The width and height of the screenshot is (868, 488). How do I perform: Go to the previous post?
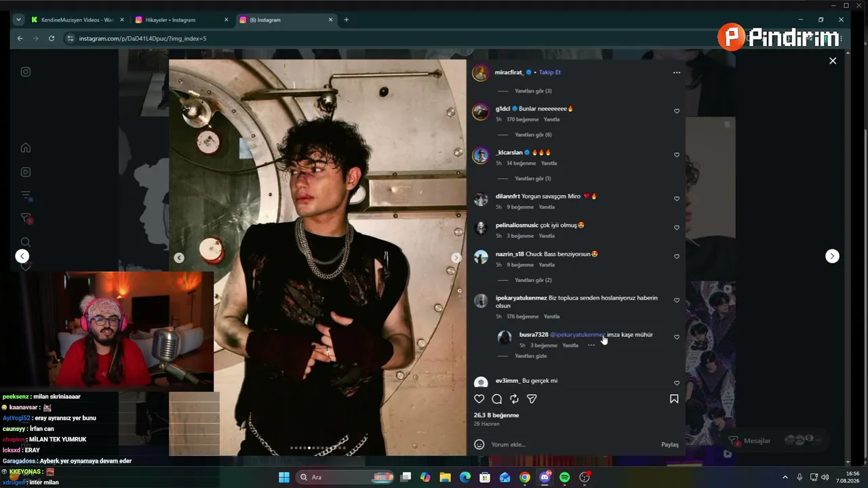pyautogui.click(x=22, y=256)
